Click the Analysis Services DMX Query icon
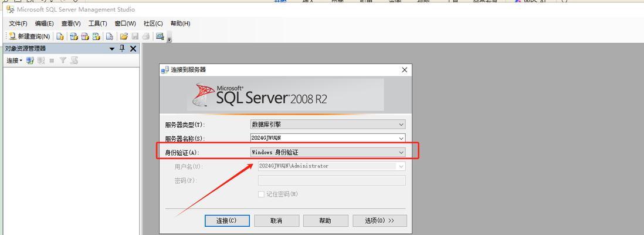This screenshot has width=644, height=235. pos(85,36)
